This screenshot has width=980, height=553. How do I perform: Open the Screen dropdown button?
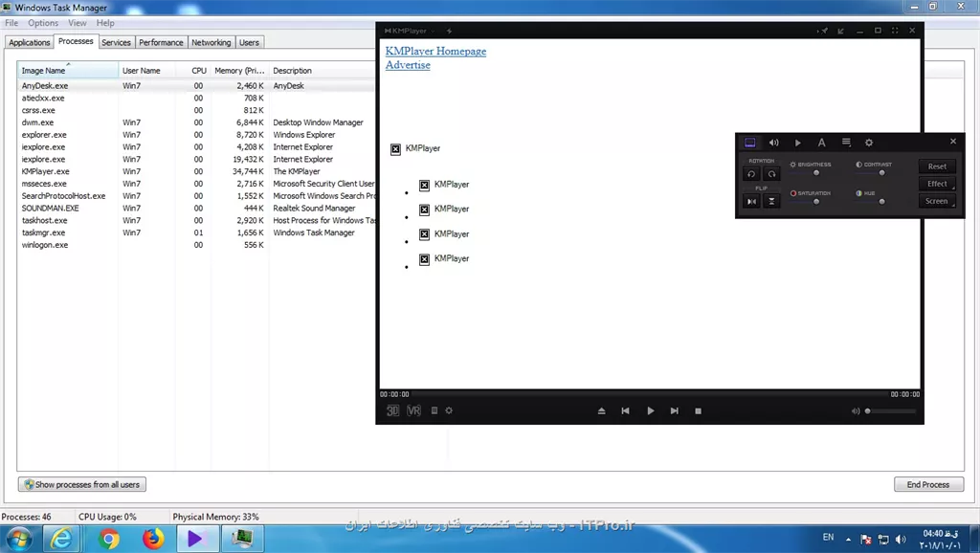pyautogui.click(x=937, y=201)
